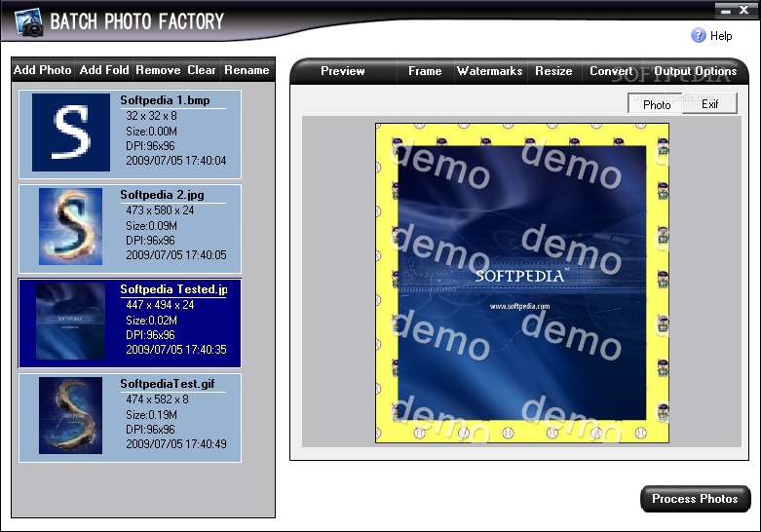Switch to the Exif view toggle
The width and height of the screenshot is (761, 532).
coord(710,104)
